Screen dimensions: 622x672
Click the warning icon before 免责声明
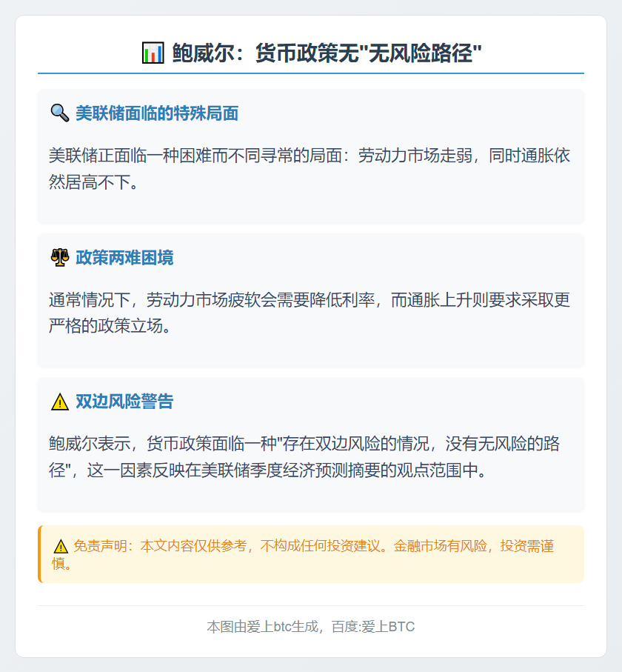click(x=61, y=547)
